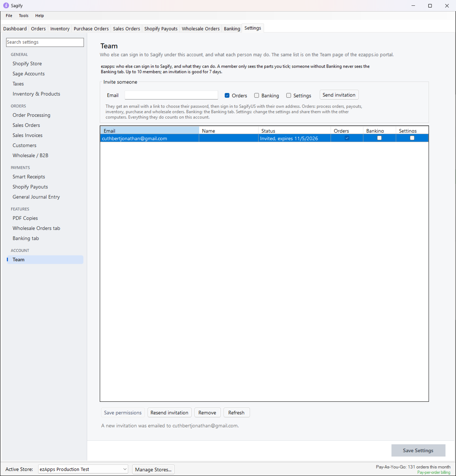Select the cuthbertjonathan@gmail.com row
Screen dimensions: 456x476
pyautogui.click(x=264, y=138)
